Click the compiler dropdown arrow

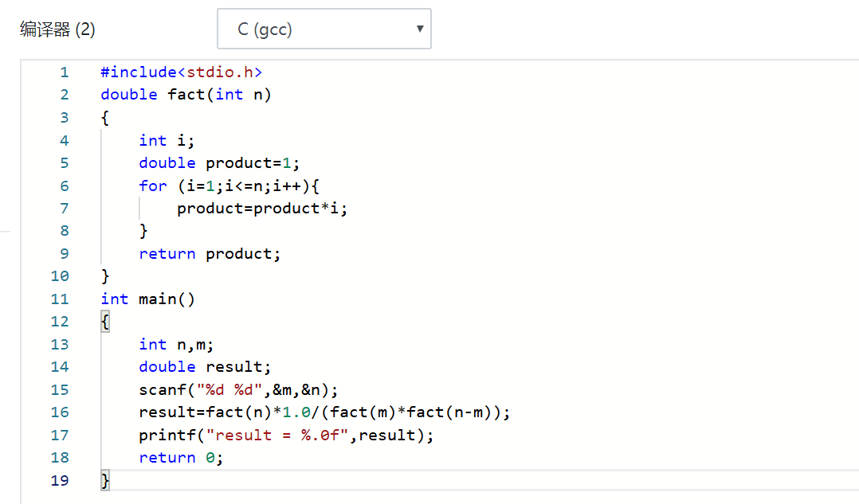coord(420,29)
